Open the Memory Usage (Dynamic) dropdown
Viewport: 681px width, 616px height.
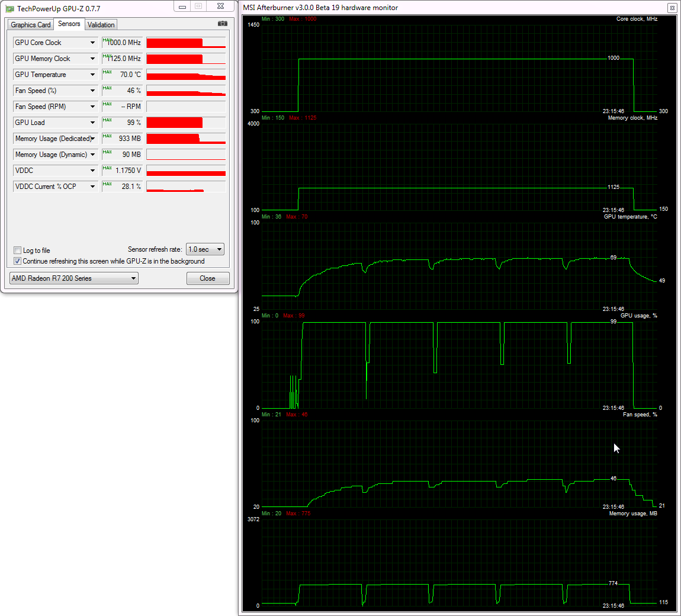tap(92, 155)
